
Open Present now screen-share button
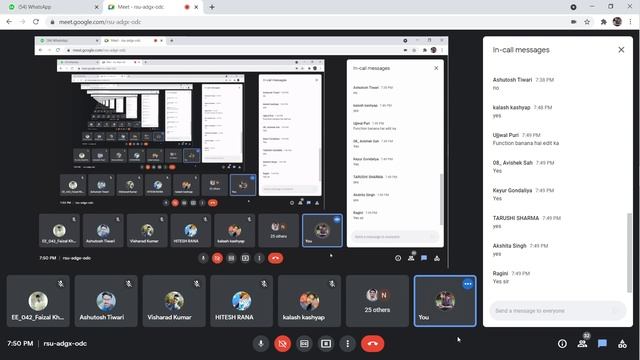click(326, 344)
